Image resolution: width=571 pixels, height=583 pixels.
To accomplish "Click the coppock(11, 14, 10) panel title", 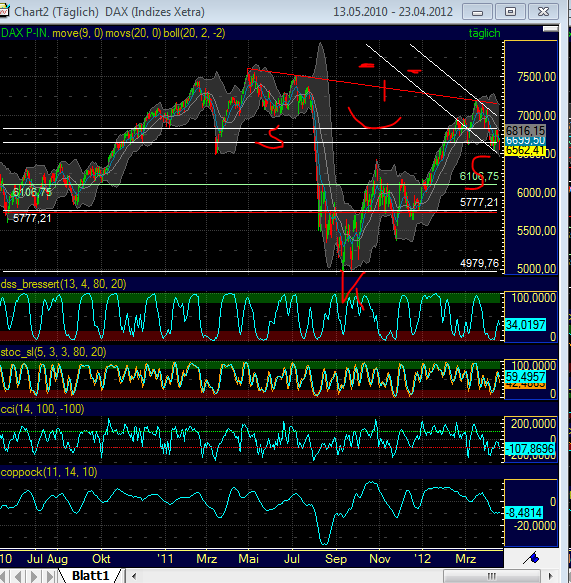I will pos(49,472).
